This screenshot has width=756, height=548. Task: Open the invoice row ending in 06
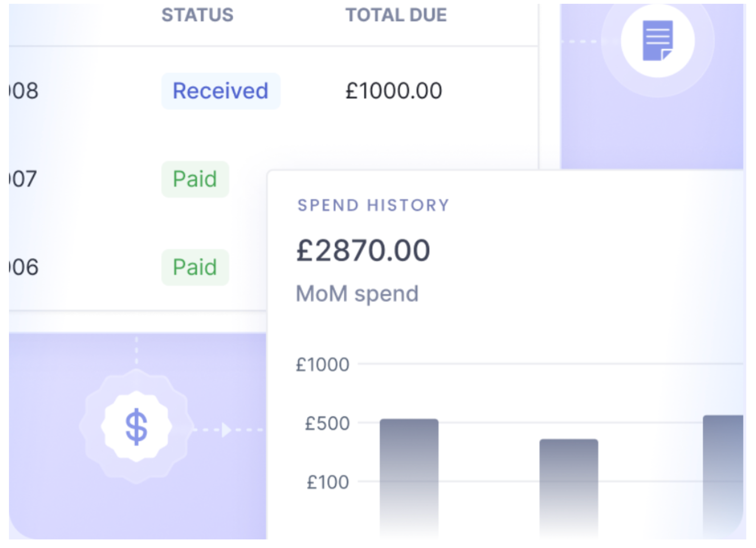24,267
